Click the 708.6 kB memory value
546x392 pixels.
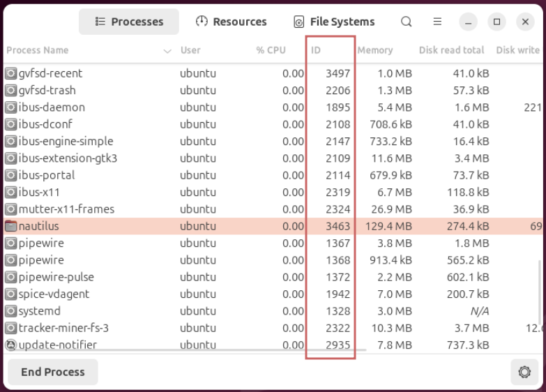(390, 124)
